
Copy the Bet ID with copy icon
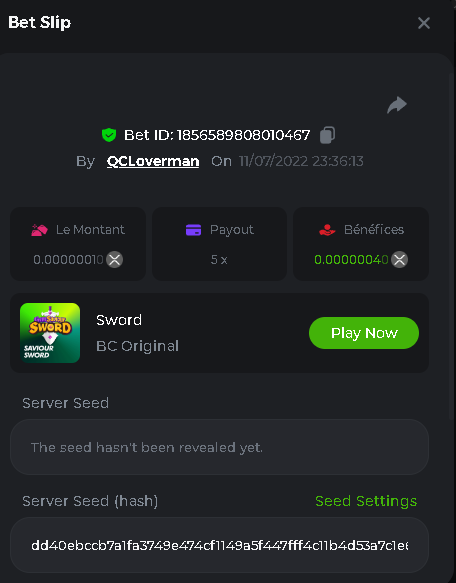tap(327, 135)
